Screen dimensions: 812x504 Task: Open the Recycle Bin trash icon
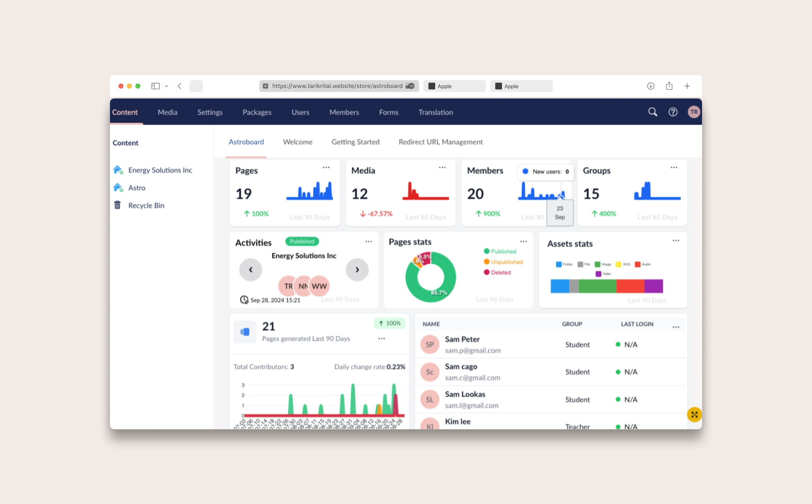[x=118, y=205]
